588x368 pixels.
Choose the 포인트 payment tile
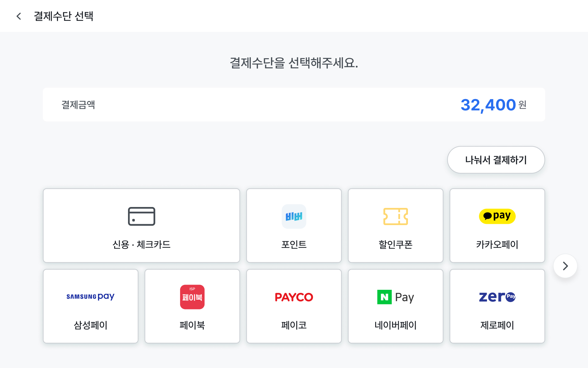point(294,226)
